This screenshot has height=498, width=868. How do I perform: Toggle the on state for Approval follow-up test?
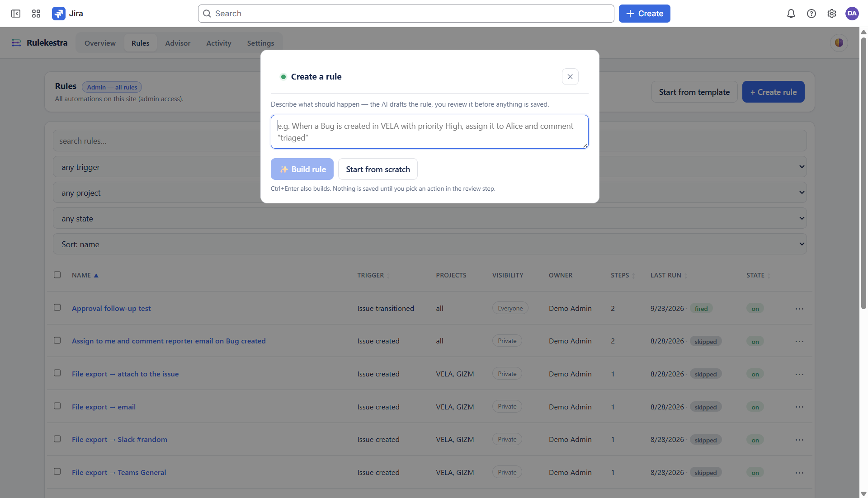tap(755, 309)
